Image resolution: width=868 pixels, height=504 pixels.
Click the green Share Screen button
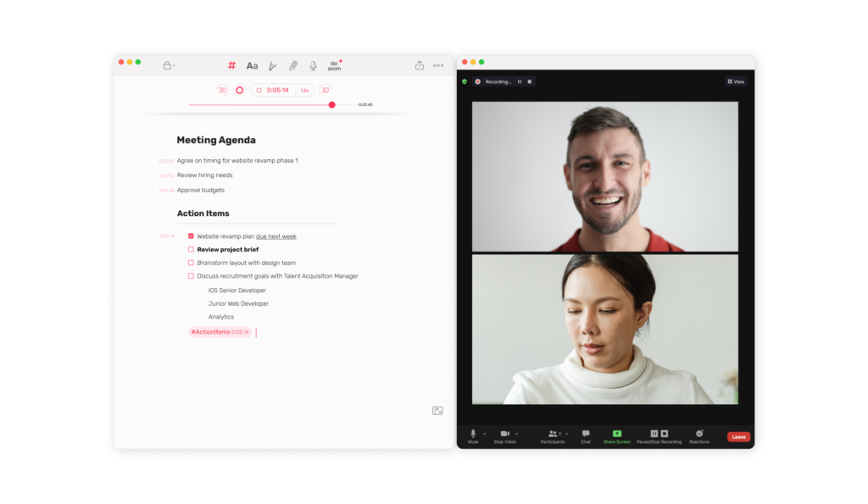617,436
